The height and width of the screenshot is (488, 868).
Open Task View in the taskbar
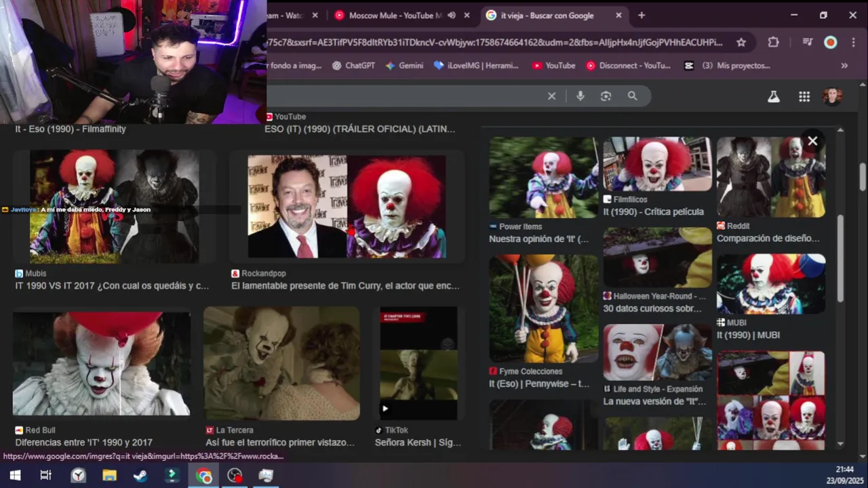(46, 476)
